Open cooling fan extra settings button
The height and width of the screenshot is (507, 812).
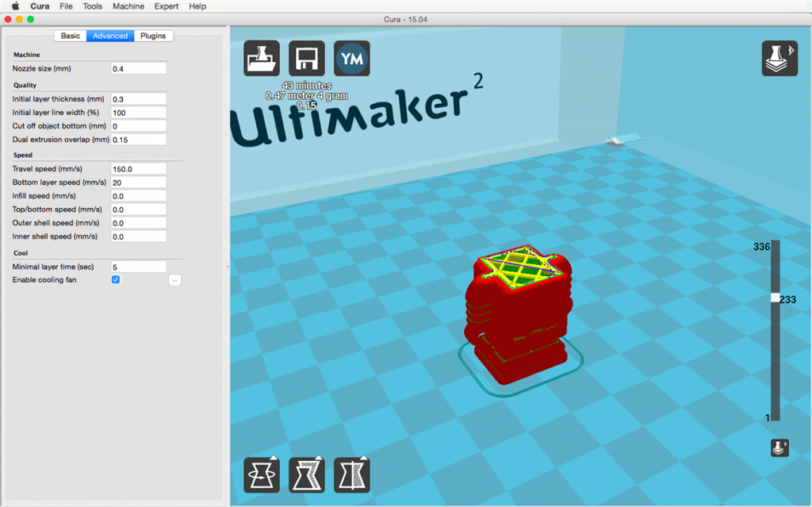point(175,280)
